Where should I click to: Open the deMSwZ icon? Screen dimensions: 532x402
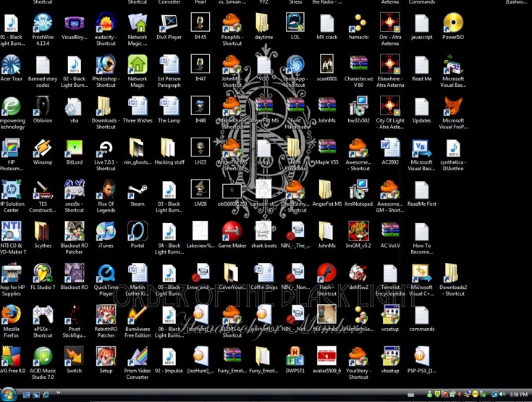358,273
